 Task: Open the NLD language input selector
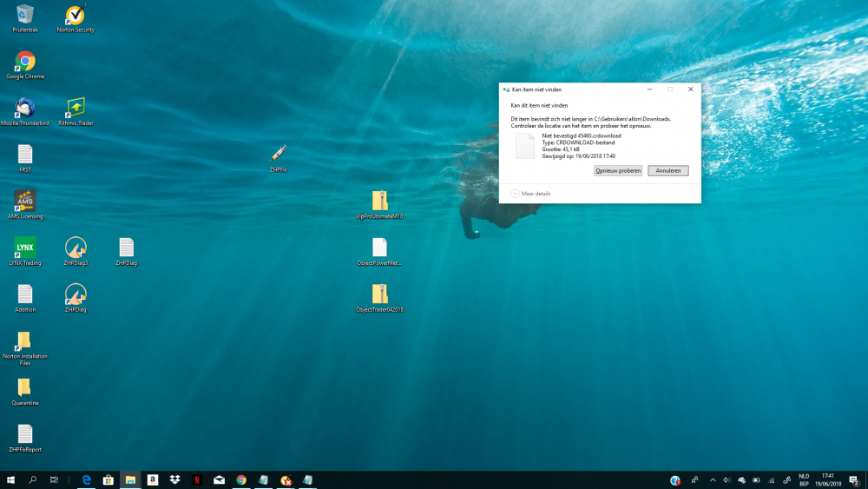(804, 479)
